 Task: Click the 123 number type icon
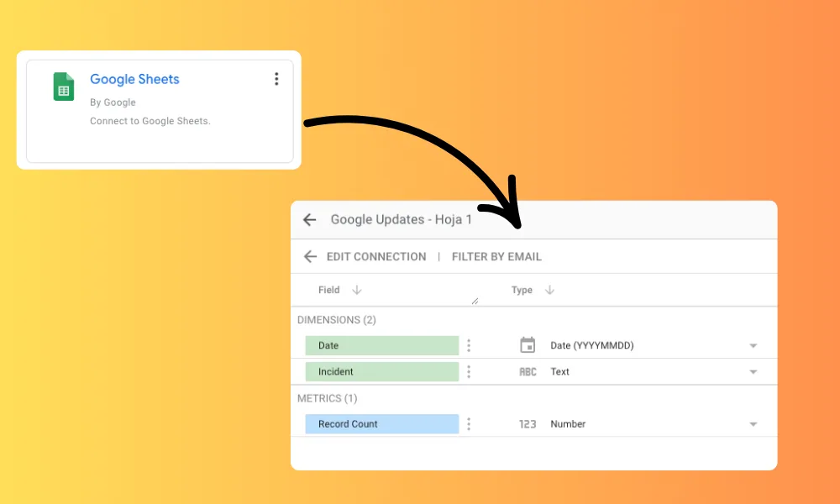[x=528, y=424]
